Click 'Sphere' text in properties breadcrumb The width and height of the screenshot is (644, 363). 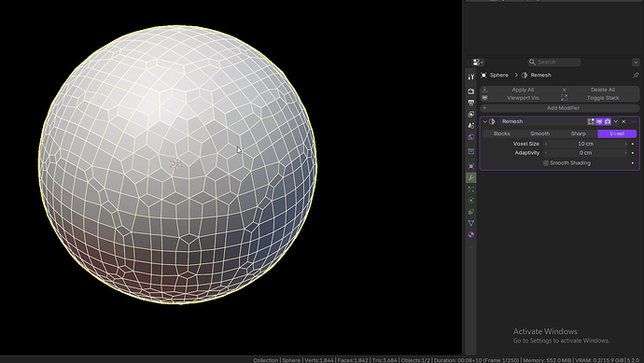(499, 76)
